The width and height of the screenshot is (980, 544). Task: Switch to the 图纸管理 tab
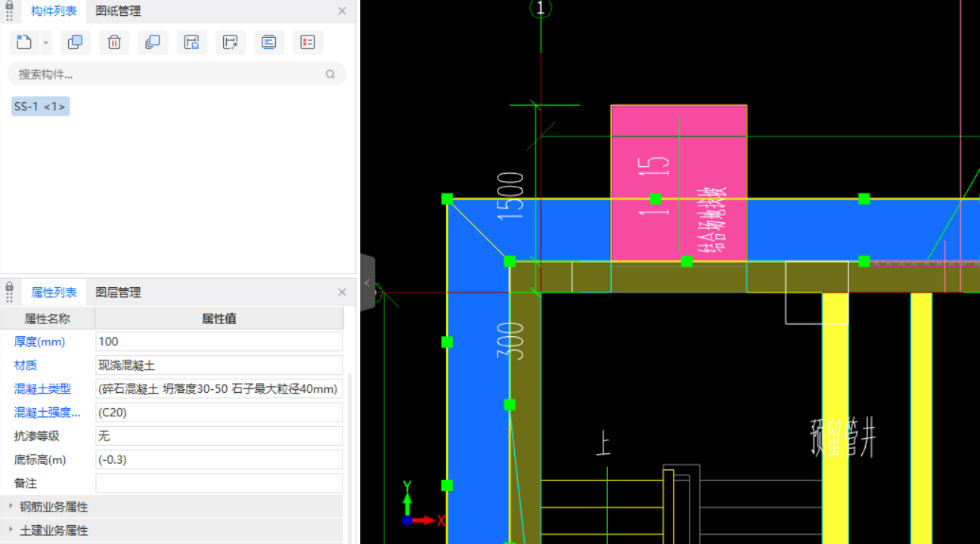[118, 11]
